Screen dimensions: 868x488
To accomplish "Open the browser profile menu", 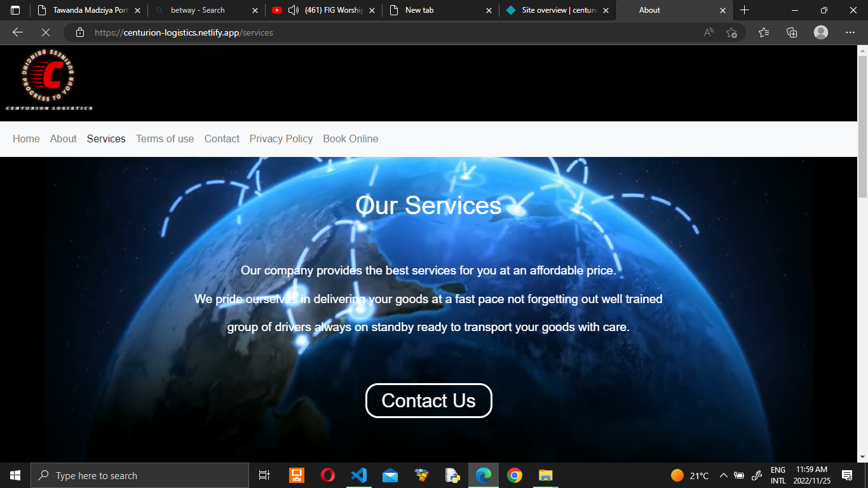I will tap(820, 32).
